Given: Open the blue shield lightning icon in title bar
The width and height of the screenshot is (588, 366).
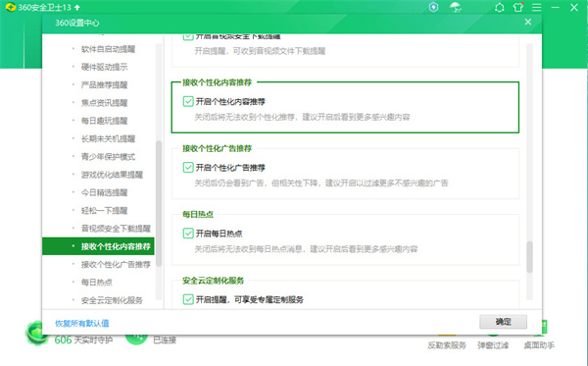Looking at the screenshot, I should pos(433,7).
